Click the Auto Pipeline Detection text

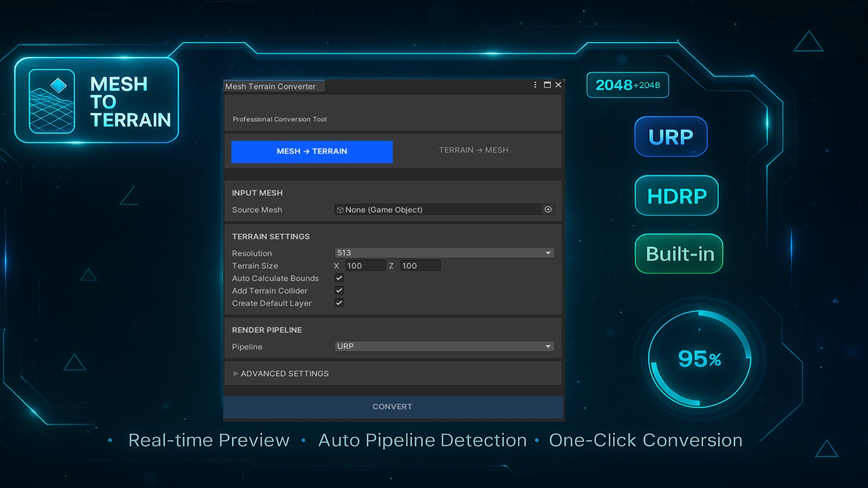tap(422, 441)
